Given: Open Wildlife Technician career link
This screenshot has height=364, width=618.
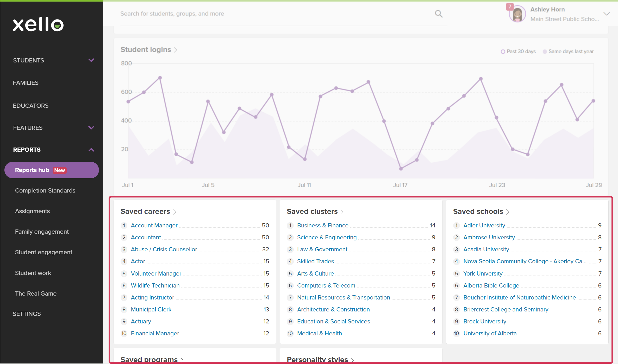Looking at the screenshot, I should tap(155, 285).
